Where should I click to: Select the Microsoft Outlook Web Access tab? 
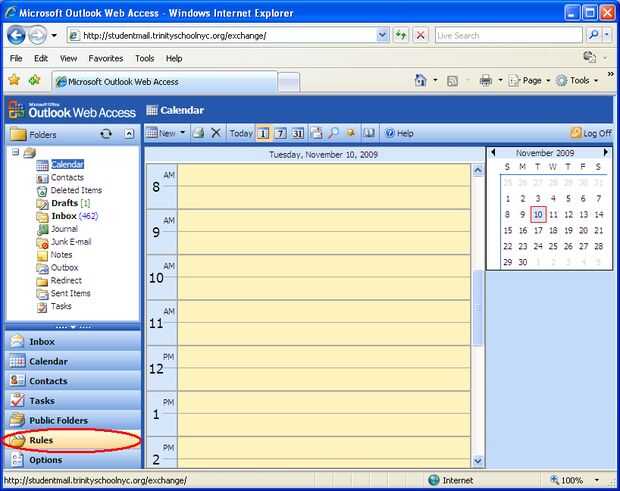click(x=164, y=82)
